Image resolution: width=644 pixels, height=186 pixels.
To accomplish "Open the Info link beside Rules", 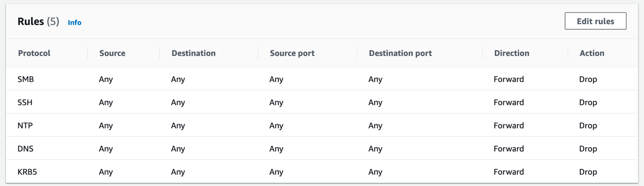I will (74, 22).
